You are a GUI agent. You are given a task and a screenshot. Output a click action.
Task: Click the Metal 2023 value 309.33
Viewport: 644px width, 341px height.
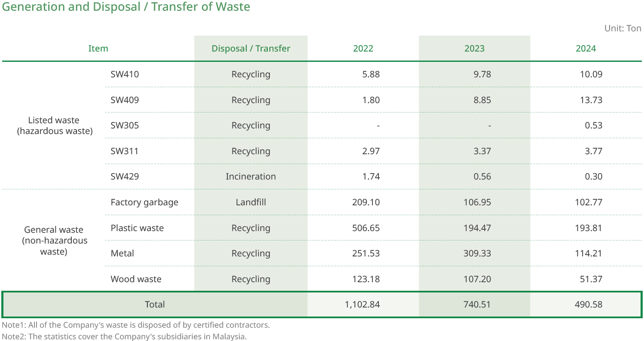[x=477, y=253]
